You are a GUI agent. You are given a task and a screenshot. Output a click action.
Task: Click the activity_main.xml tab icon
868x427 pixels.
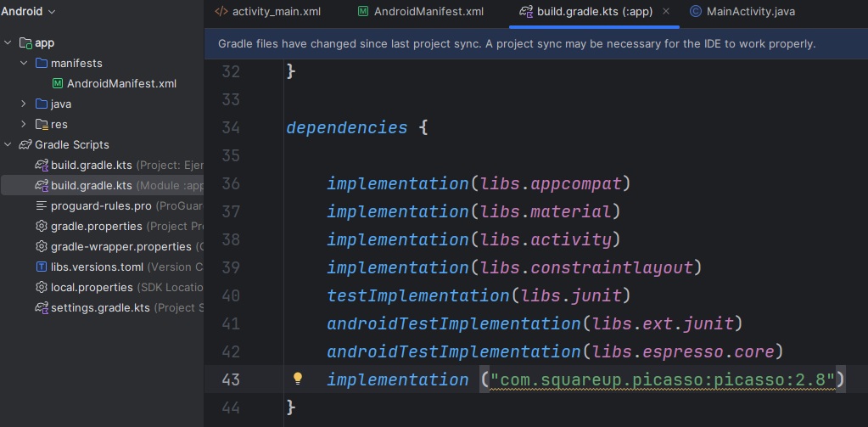(221, 12)
